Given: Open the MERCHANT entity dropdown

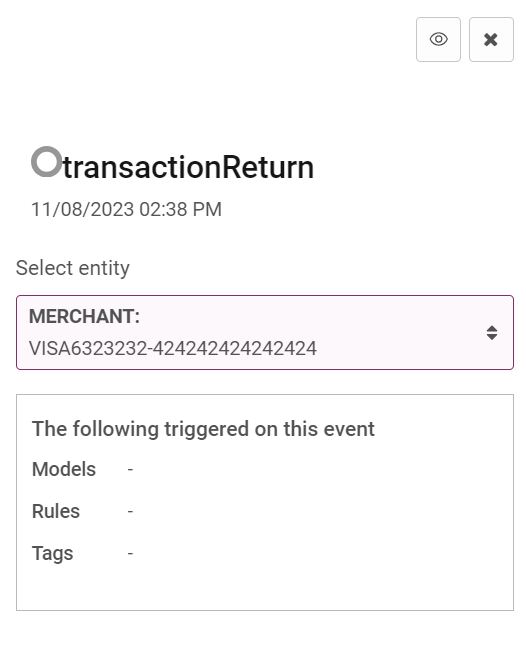Looking at the screenshot, I should [x=264, y=332].
